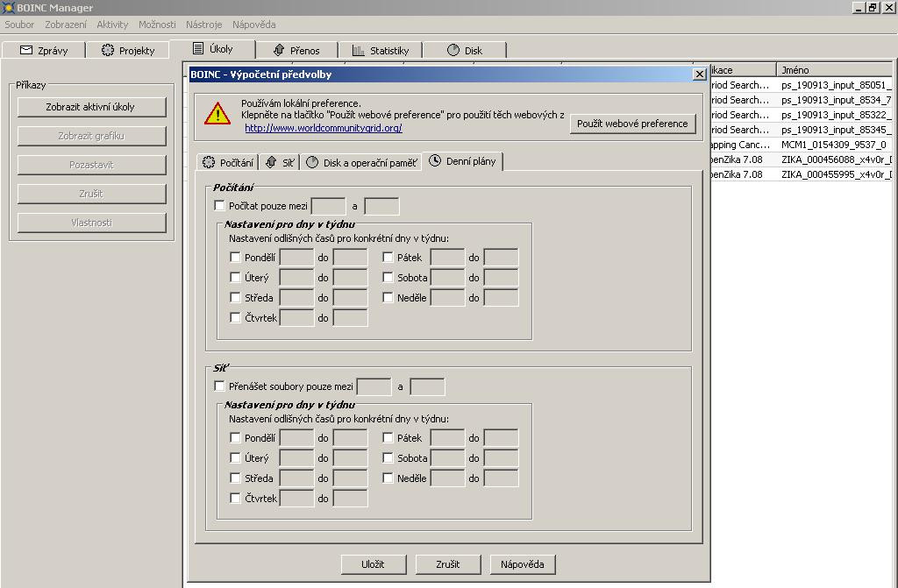Image resolution: width=898 pixels, height=588 pixels.
Task: Click the BOINC Manager title bar icon
Action: pyautogui.click(x=7, y=7)
